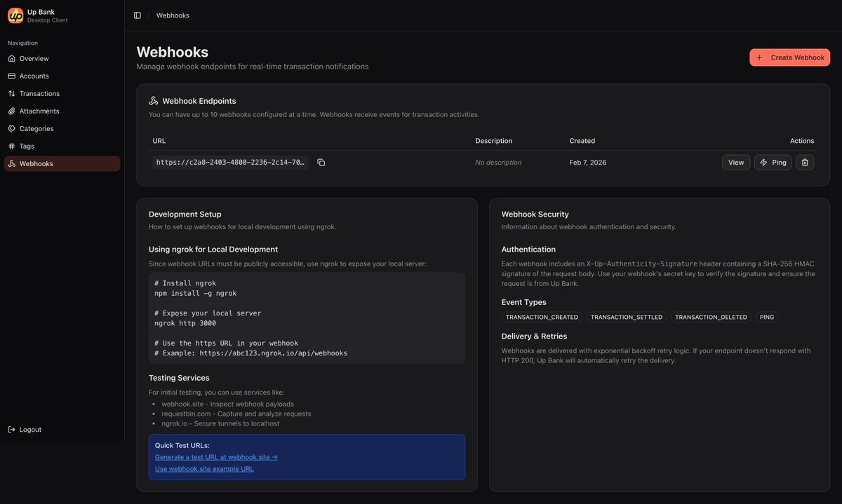This screenshot has width=842, height=504.
Task: Click the Webhook Security heading
Action: 535,214
